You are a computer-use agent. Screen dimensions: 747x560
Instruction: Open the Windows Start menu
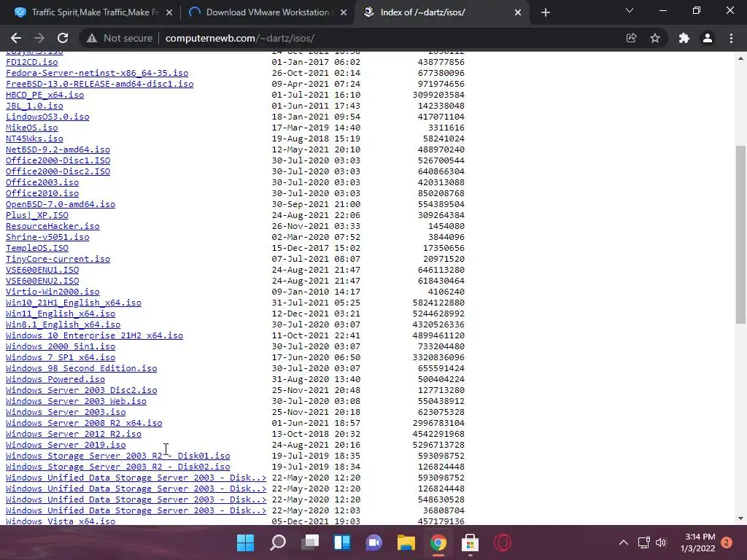(x=245, y=542)
